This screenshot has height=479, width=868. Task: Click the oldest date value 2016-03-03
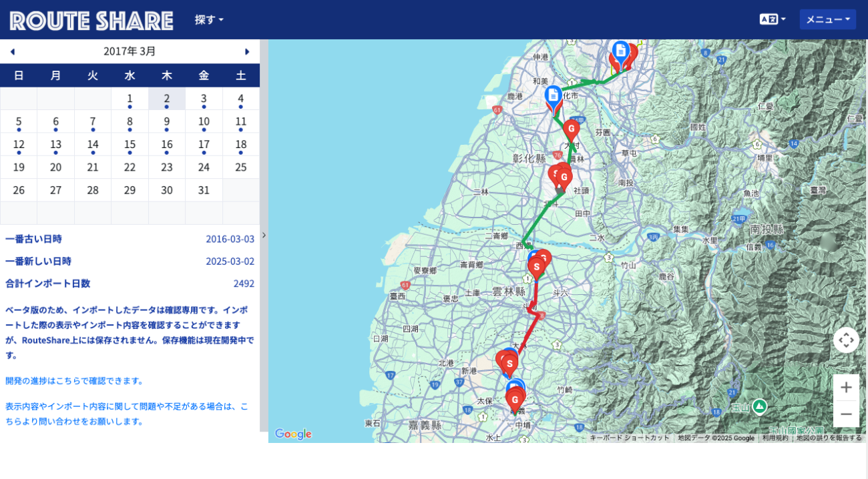[230, 239]
